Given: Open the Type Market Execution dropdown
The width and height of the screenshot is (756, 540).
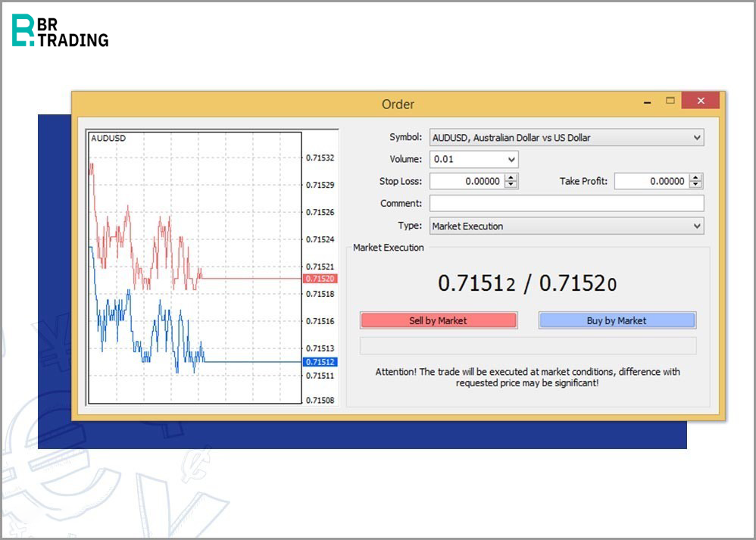Looking at the screenshot, I should pos(697,226).
